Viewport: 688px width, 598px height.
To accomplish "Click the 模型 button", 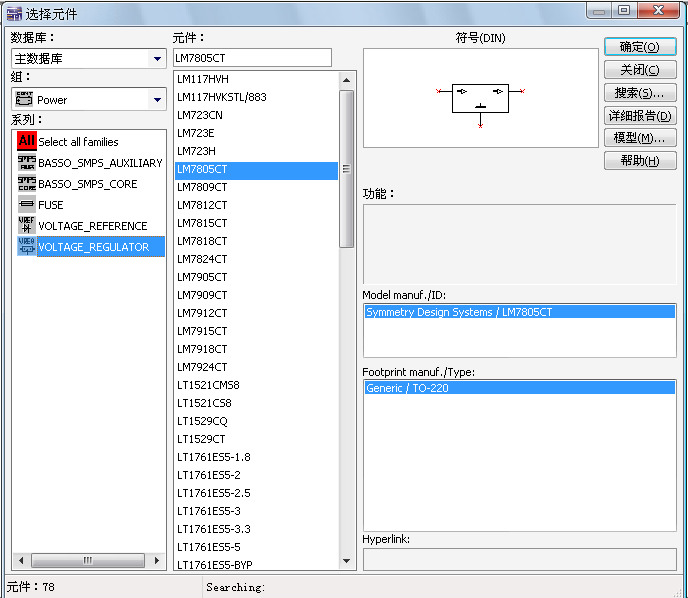I will pos(640,138).
